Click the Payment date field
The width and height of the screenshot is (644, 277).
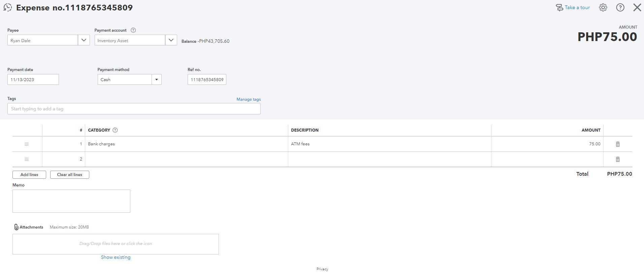coord(33,80)
